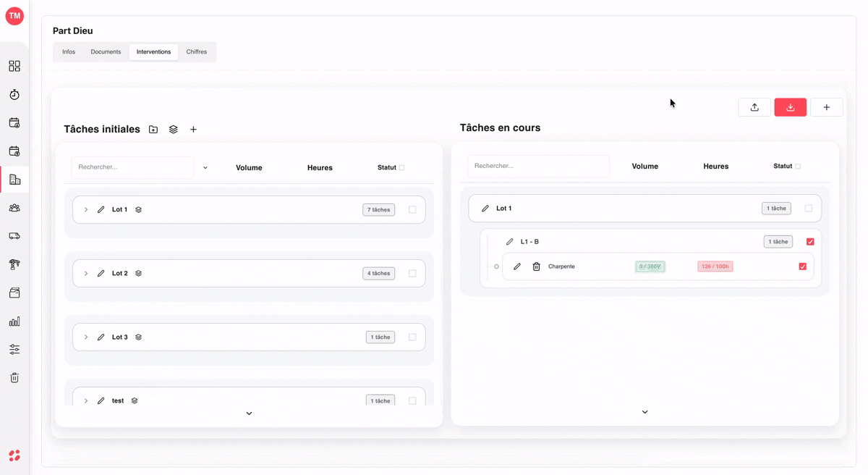Click the down chevron below Tâches en cours list
868x475 pixels.
pos(645,412)
